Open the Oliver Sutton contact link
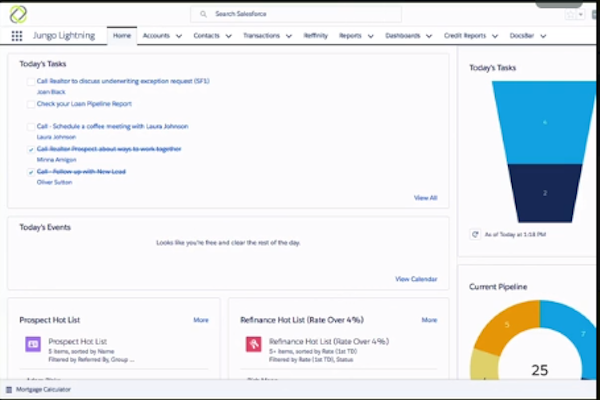This screenshot has width=600, height=400. (x=54, y=182)
